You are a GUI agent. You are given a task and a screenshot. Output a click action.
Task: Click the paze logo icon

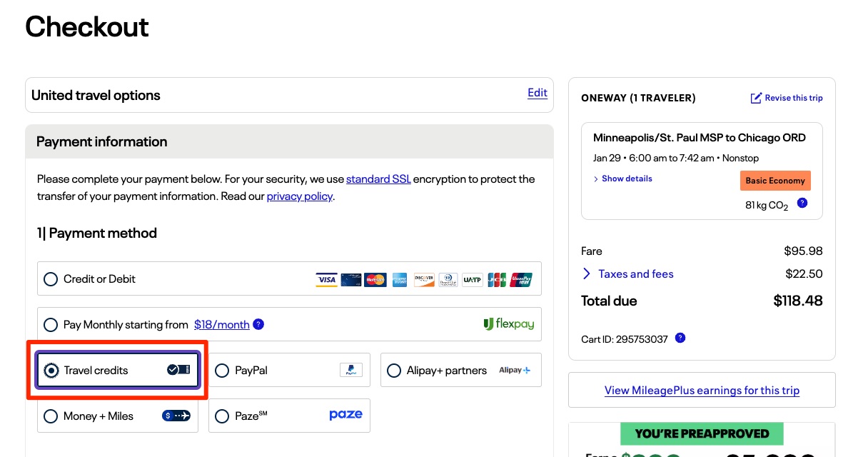coord(345,415)
